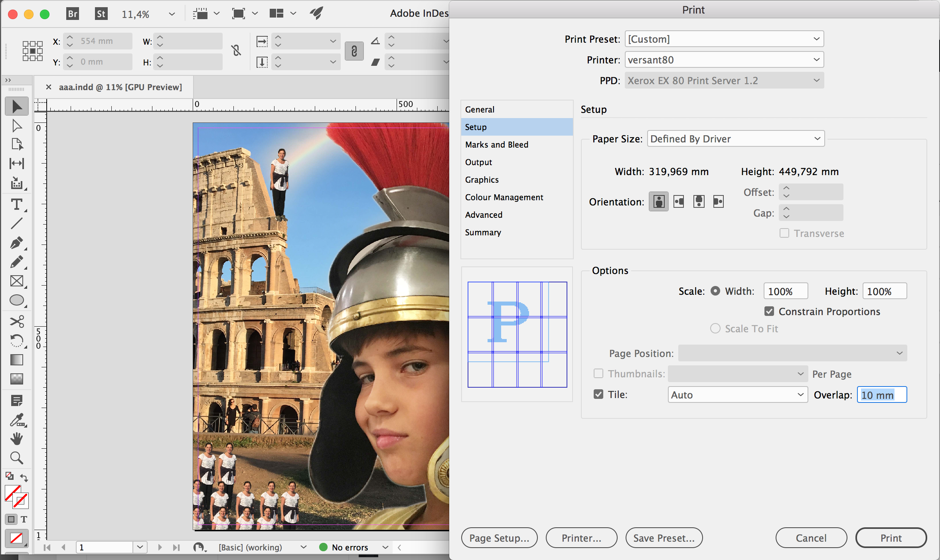Screen dimensions: 940x560
Task: Open Adobe Bridge via Br icon
Action: tap(72, 14)
